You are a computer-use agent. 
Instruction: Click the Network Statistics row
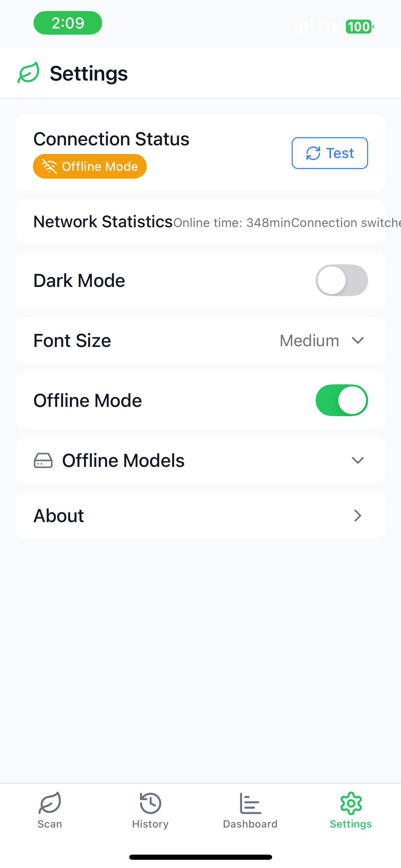[x=200, y=221]
